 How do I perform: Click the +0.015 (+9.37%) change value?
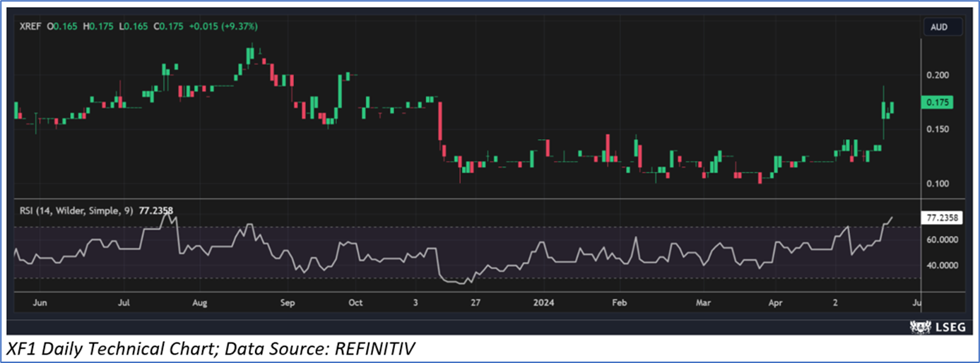(222, 26)
